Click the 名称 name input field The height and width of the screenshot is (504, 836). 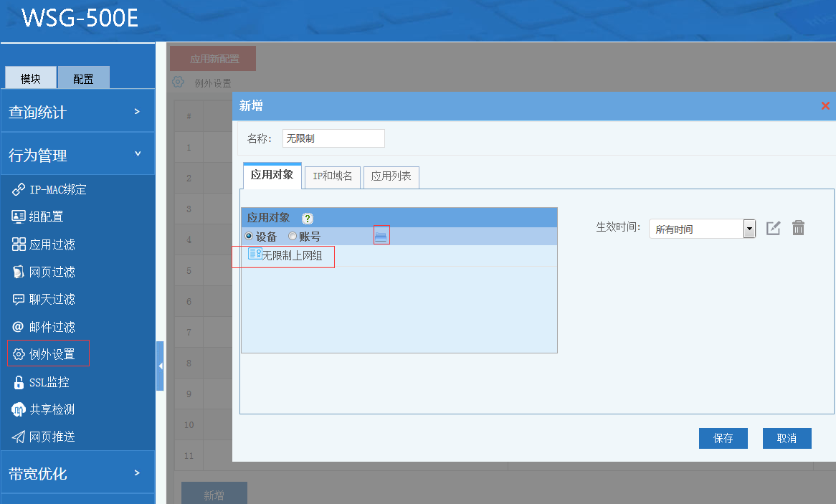coord(333,138)
